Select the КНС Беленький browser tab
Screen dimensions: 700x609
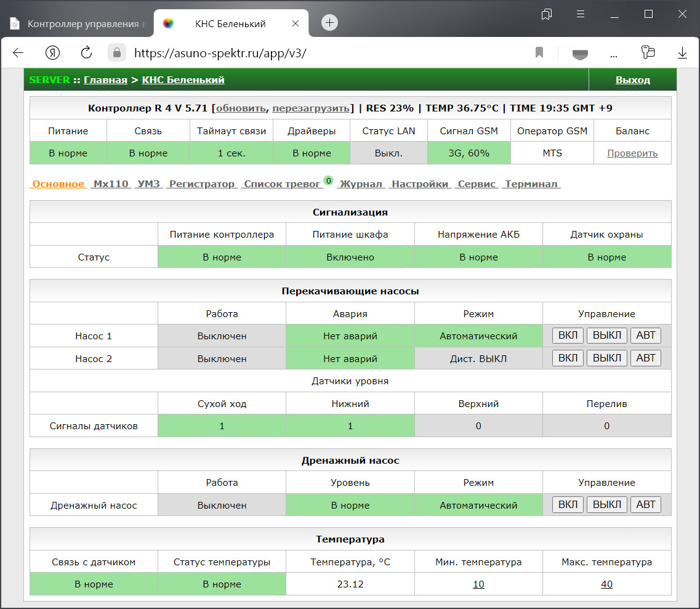point(231,23)
